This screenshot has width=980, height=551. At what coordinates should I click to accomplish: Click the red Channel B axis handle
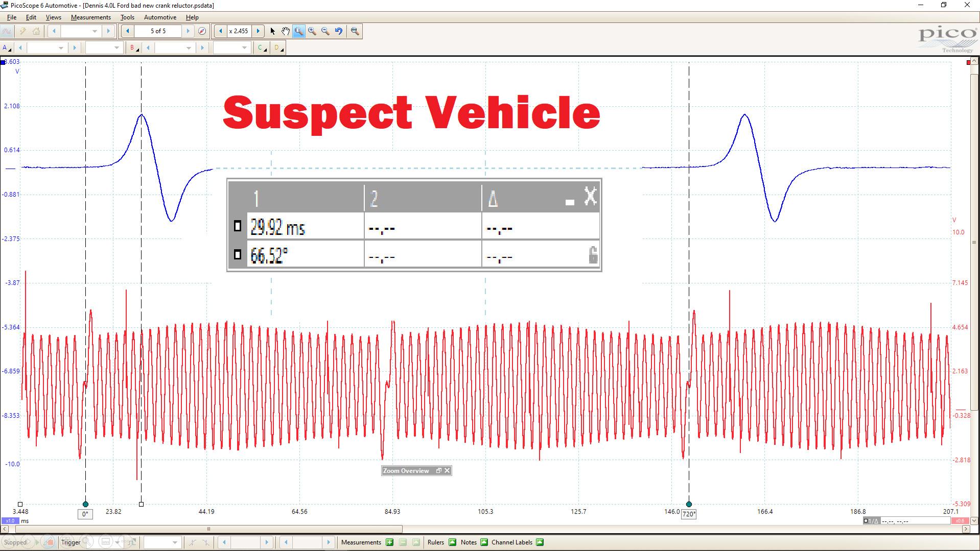968,62
